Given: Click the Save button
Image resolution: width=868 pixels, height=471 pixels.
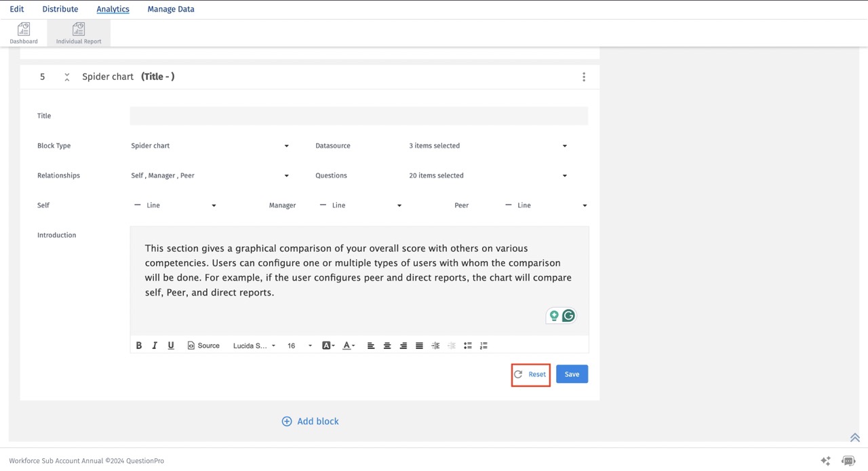Looking at the screenshot, I should [572, 373].
